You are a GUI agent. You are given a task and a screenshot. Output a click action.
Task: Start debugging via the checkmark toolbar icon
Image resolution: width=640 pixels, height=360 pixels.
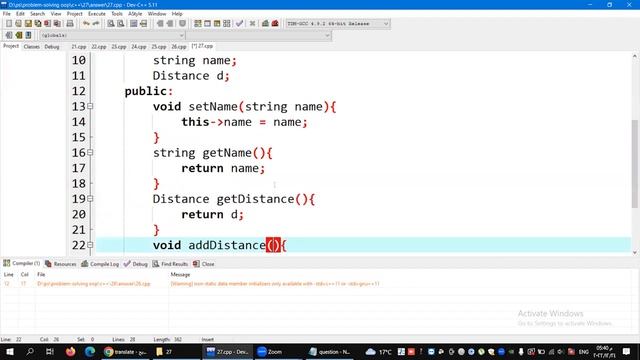[240, 24]
